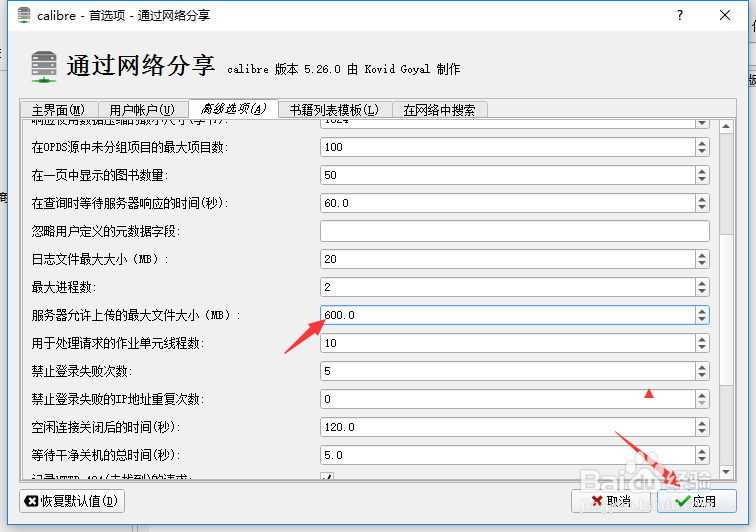Image resolution: width=756 pixels, height=532 pixels.
Task: Decrease server response wait time spinner
Action: pos(702,207)
